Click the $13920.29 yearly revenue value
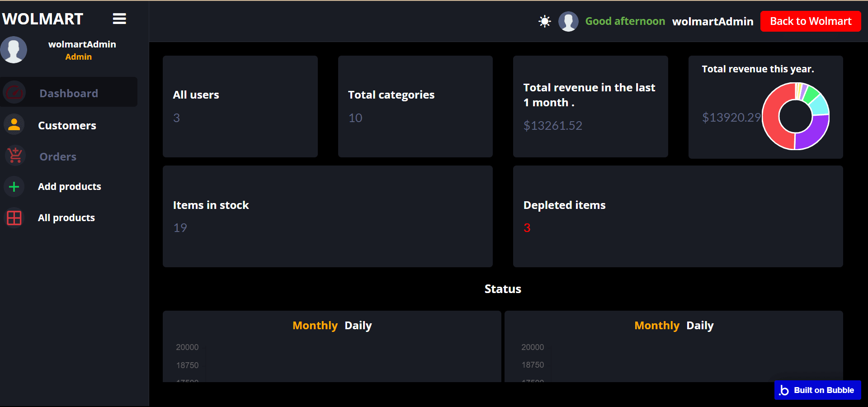 point(731,118)
